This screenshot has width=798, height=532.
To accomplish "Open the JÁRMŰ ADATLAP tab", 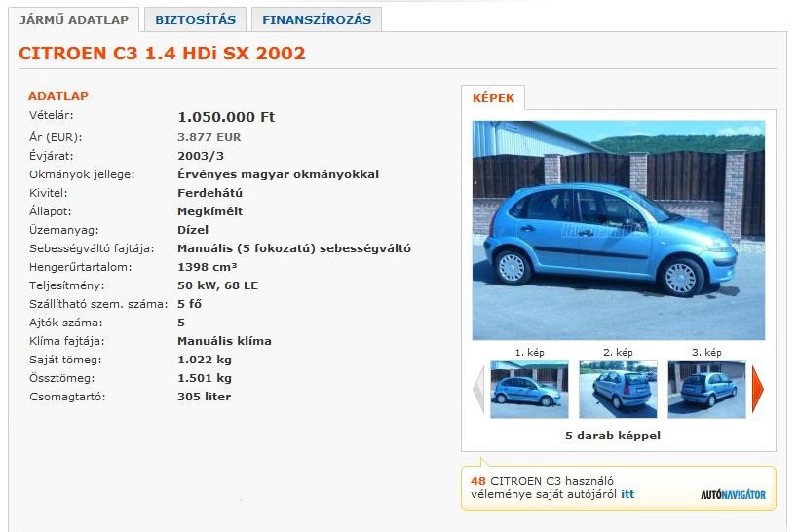I will pos(74,19).
